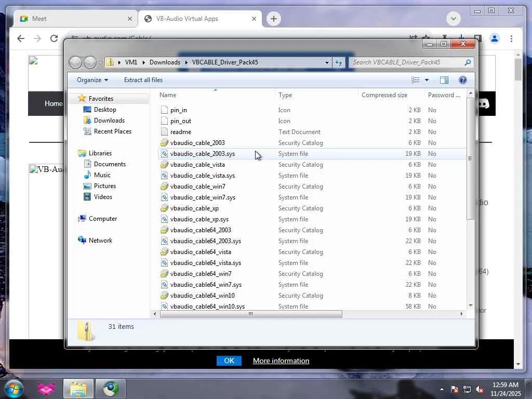Screen dimensions: 532x399
Task: Switch to VB-Audio Virtual Apps tab
Action: click(199, 19)
